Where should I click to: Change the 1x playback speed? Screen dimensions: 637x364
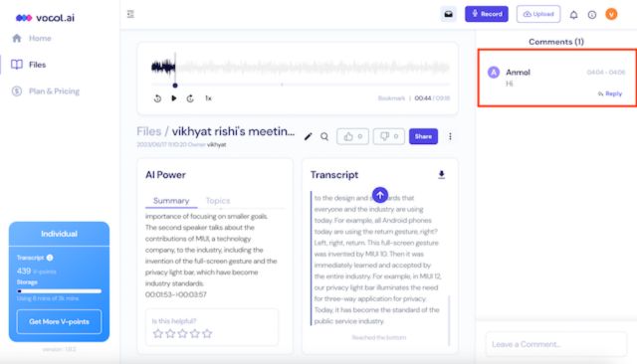(x=208, y=98)
